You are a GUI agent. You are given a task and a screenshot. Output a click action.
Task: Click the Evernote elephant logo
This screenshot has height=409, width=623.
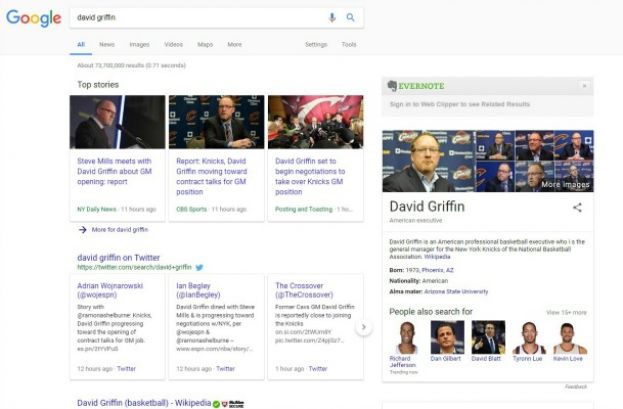(x=392, y=86)
